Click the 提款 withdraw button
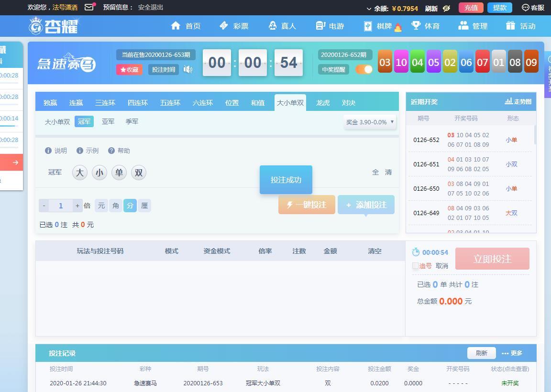 coord(500,8)
